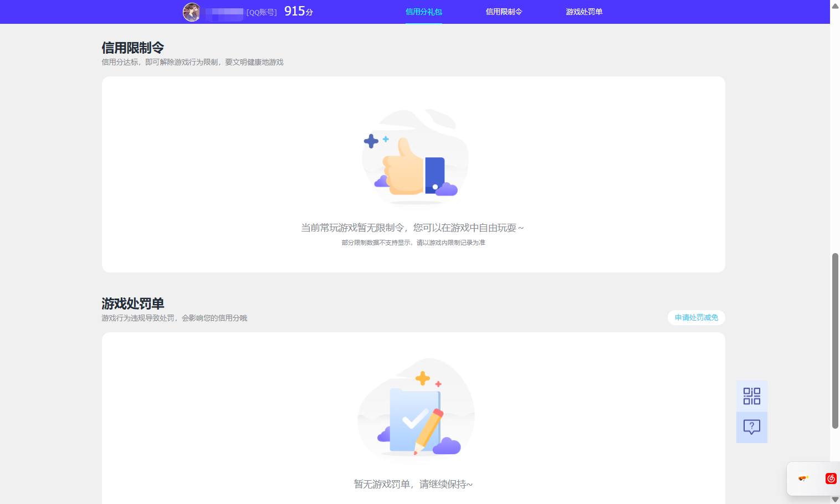Click the [QQ账号] label
The width and height of the screenshot is (840, 504).
pos(262,12)
